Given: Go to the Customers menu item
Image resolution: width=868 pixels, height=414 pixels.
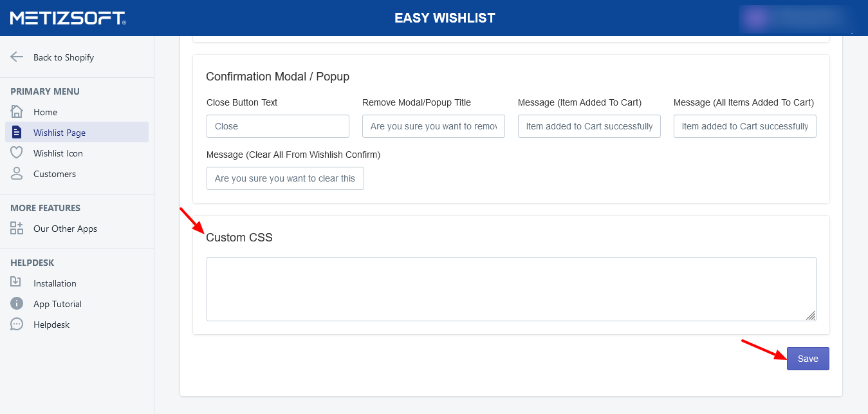Looking at the screenshot, I should 55,174.
